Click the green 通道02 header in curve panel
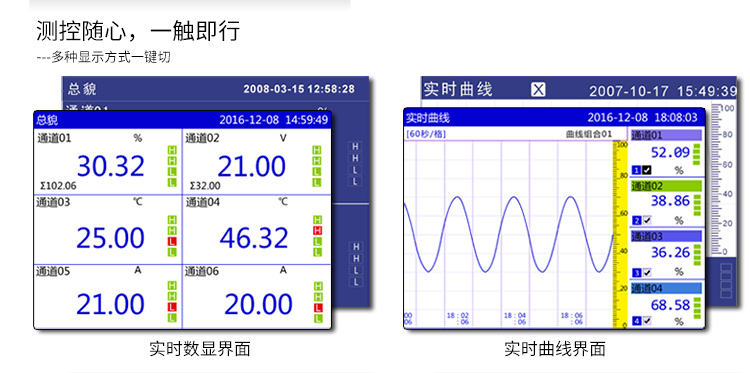This screenshot has width=750, height=373. (666, 186)
